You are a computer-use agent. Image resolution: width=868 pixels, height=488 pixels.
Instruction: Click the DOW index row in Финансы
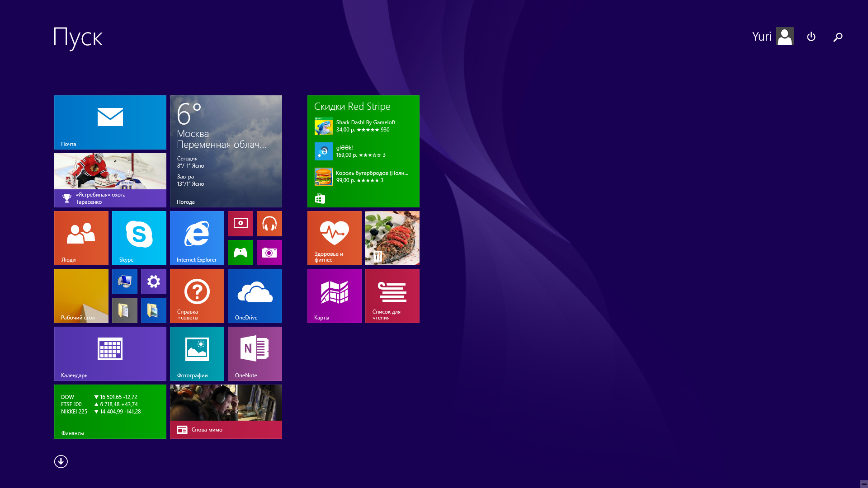click(x=99, y=397)
